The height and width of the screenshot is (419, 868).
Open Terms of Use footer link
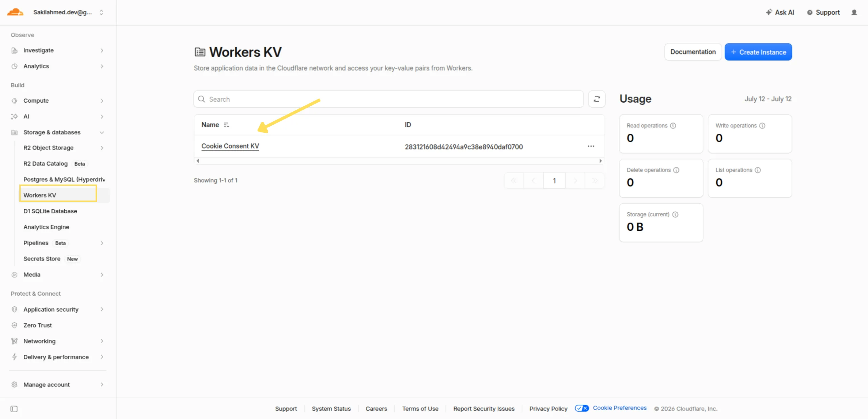pyautogui.click(x=420, y=408)
